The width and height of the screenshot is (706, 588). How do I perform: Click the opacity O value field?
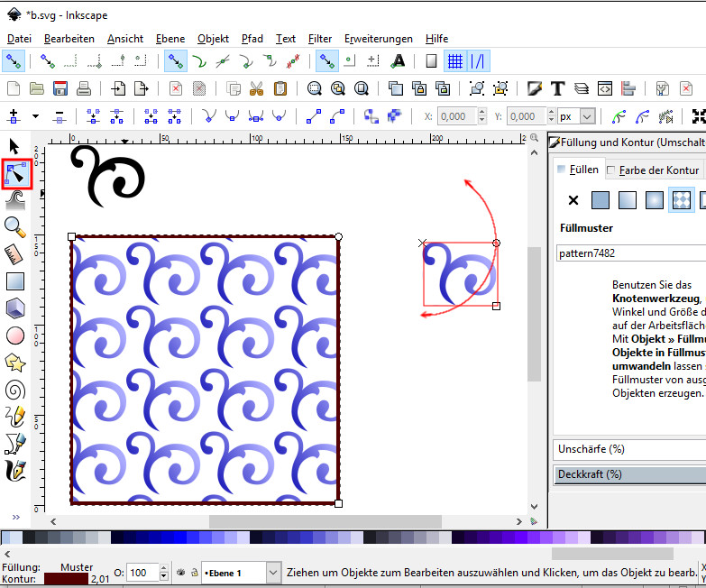(x=143, y=573)
